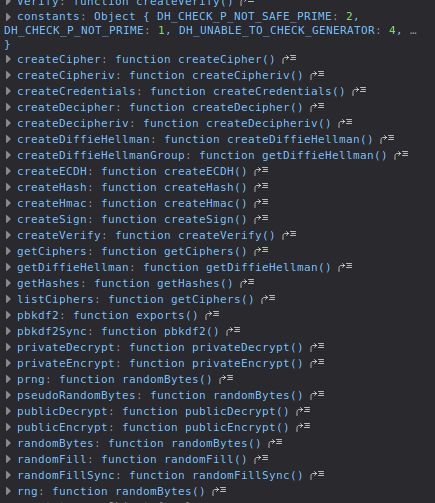The height and width of the screenshot is (503, 435).
Task: Click definition icon beside rng randomBytes()
Action: [219, 491]
